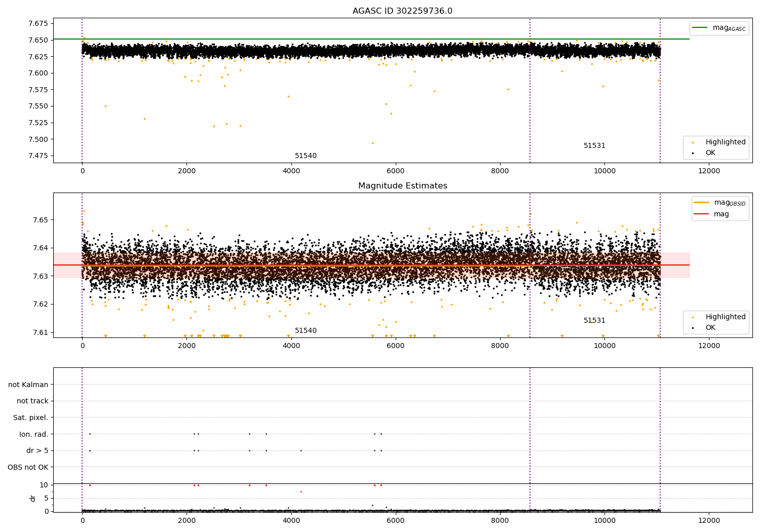The width and height of the screenshot is (760, 532).
Task: Click the '10' tick on the dr axis
Action: (x=44, y=485)
